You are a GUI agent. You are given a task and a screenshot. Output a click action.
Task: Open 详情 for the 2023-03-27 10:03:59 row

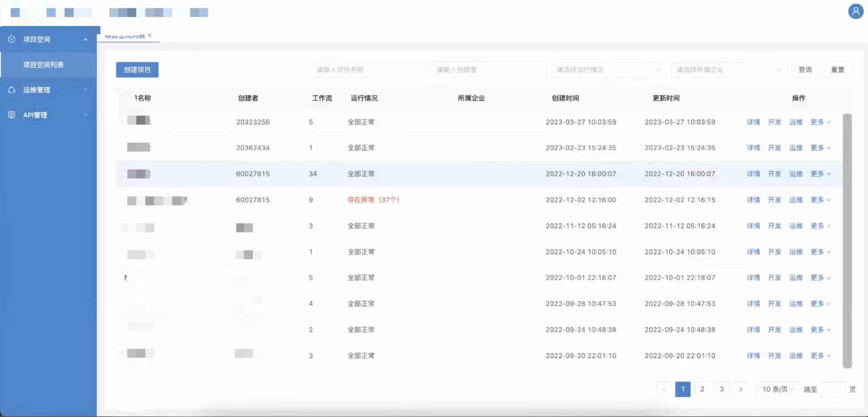click(753, 122)
